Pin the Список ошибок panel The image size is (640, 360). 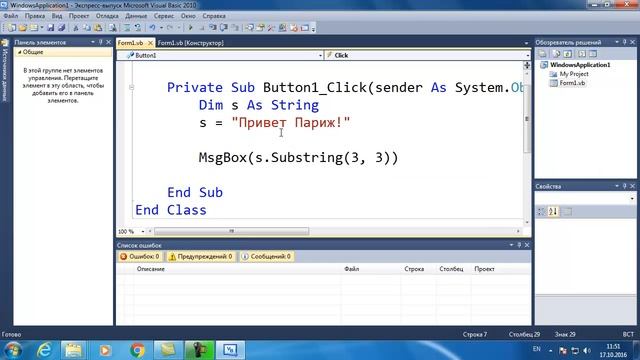click(x=519, y=245)
